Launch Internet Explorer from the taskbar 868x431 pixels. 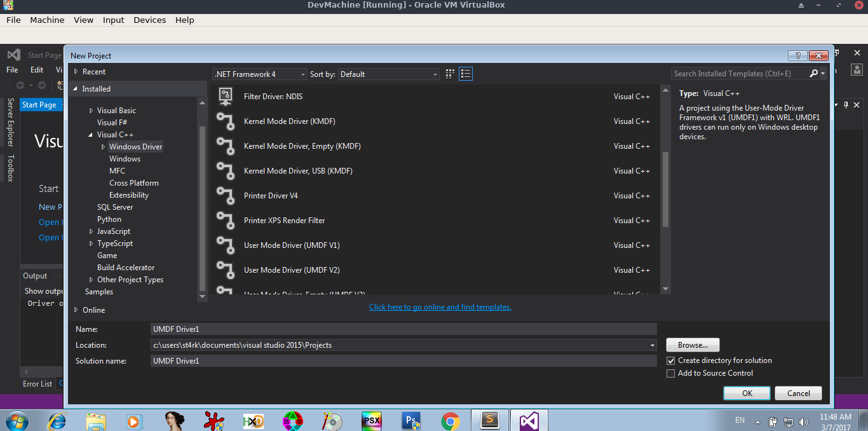point(57,421)
